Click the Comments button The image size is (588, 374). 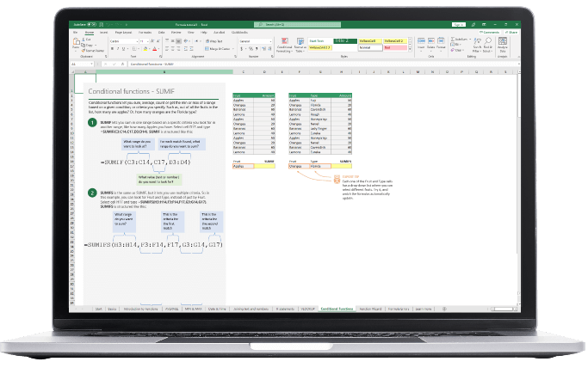pyautogui.click(x=489, y=33)
